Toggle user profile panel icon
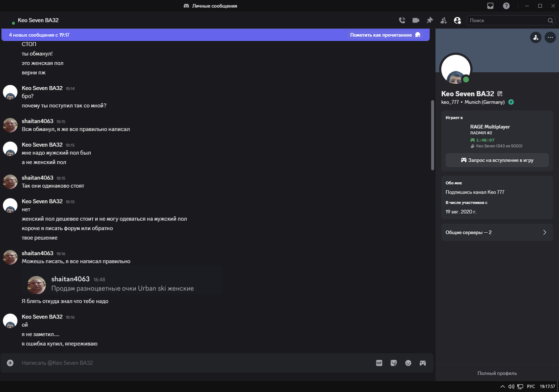Screen dimensions: 559x392 (x=457, y=20)
